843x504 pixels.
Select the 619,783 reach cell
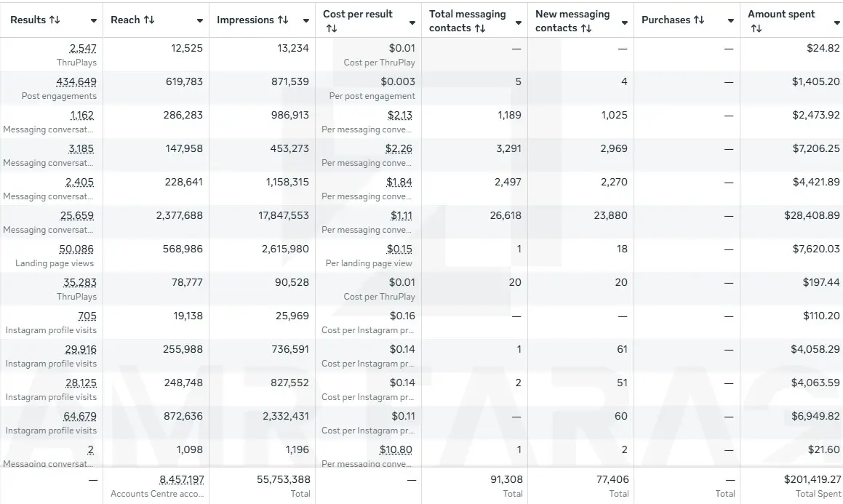coord(185,81)
